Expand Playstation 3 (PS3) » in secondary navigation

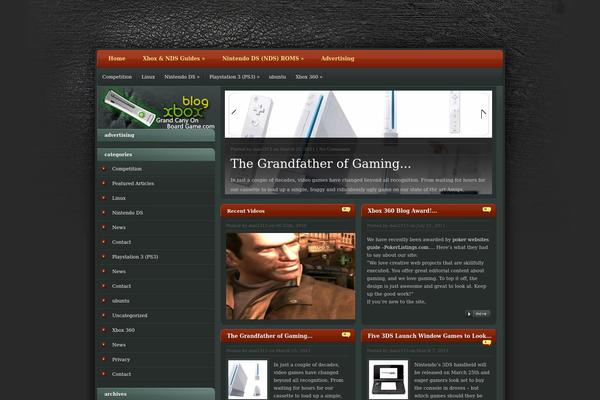234,77
